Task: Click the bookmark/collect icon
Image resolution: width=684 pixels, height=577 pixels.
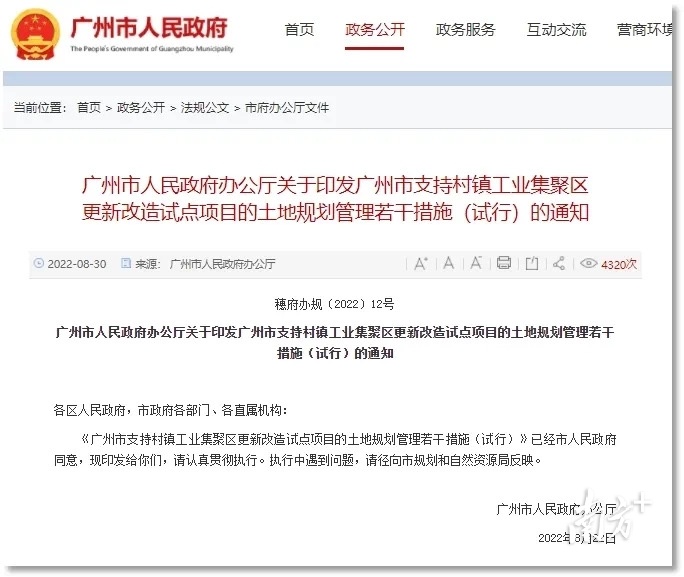Action: tap(532, 263)
